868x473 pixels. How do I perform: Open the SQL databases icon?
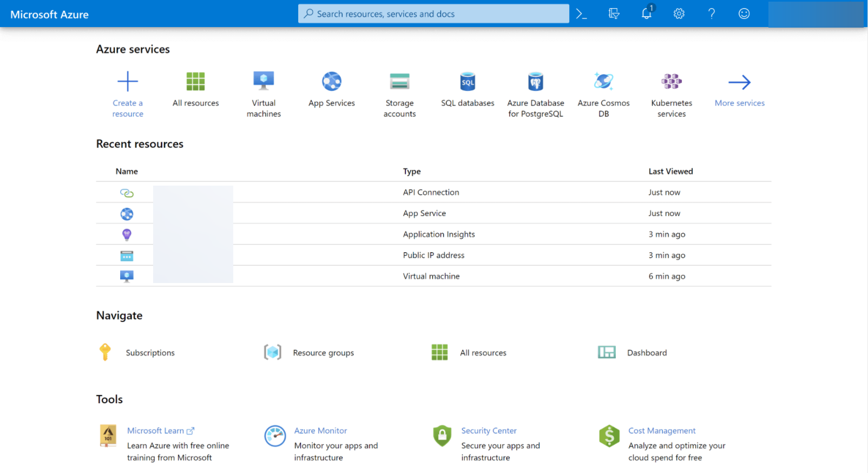(468, 82)
